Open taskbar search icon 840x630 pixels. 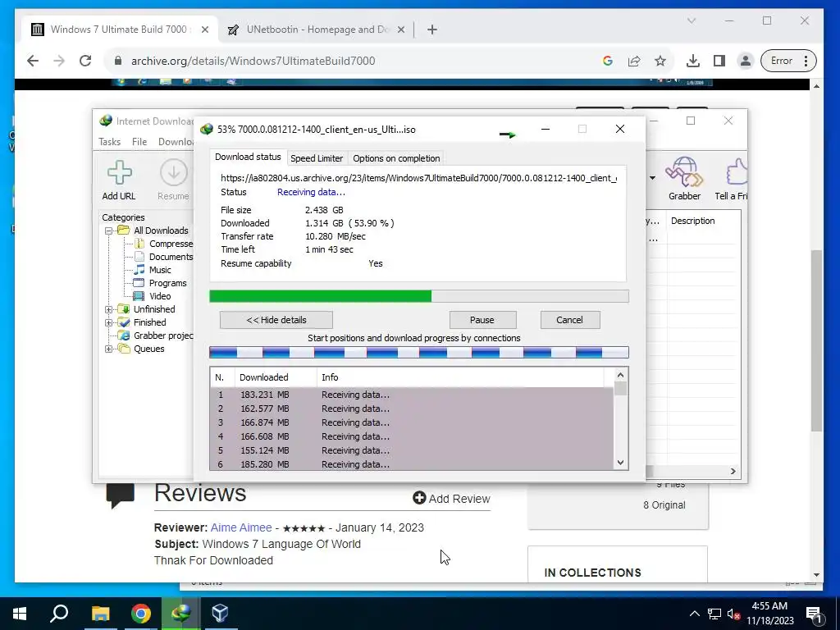click(59, 613)
